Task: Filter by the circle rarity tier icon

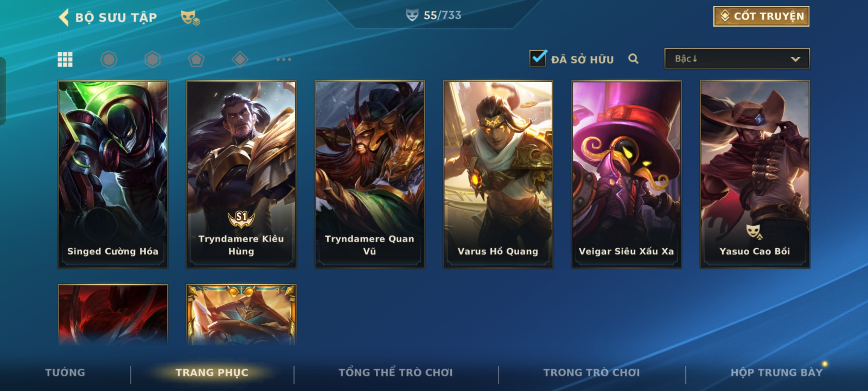Action: point(109,59)
